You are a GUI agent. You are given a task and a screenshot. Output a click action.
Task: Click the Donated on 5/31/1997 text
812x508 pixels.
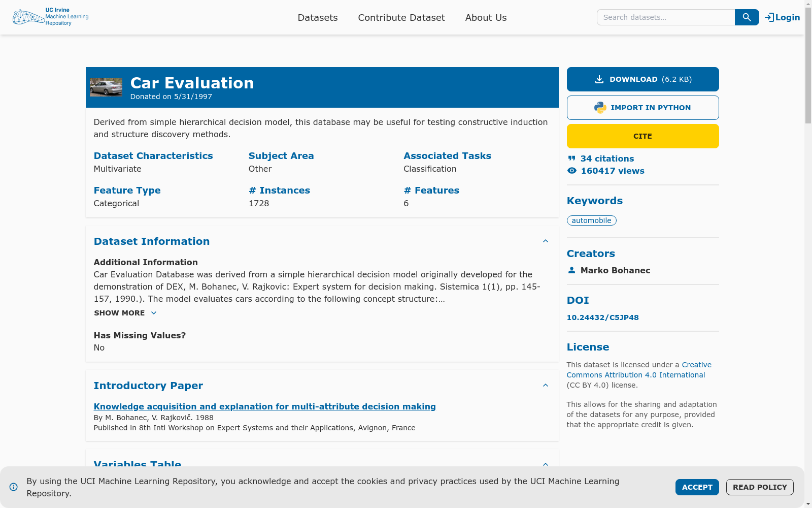[x=171, y=97]
